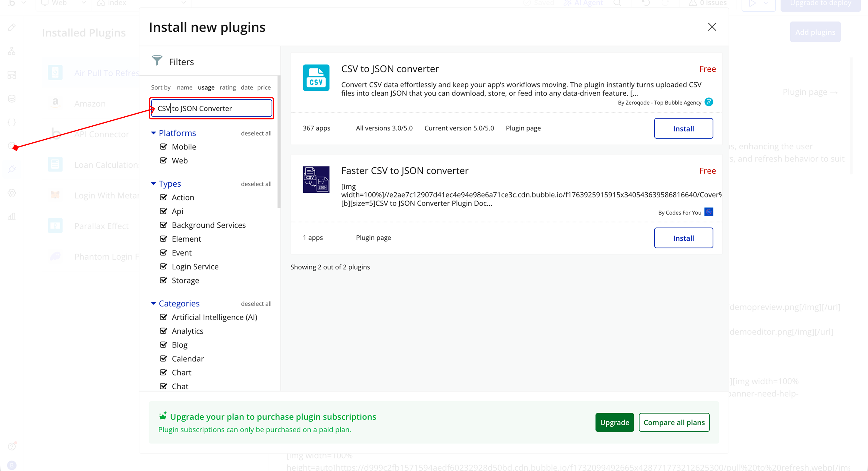The width and height of the screenshot is (868, 471).
Task: Install the CSV to JSON converter plugin
Action: (683, 128)
